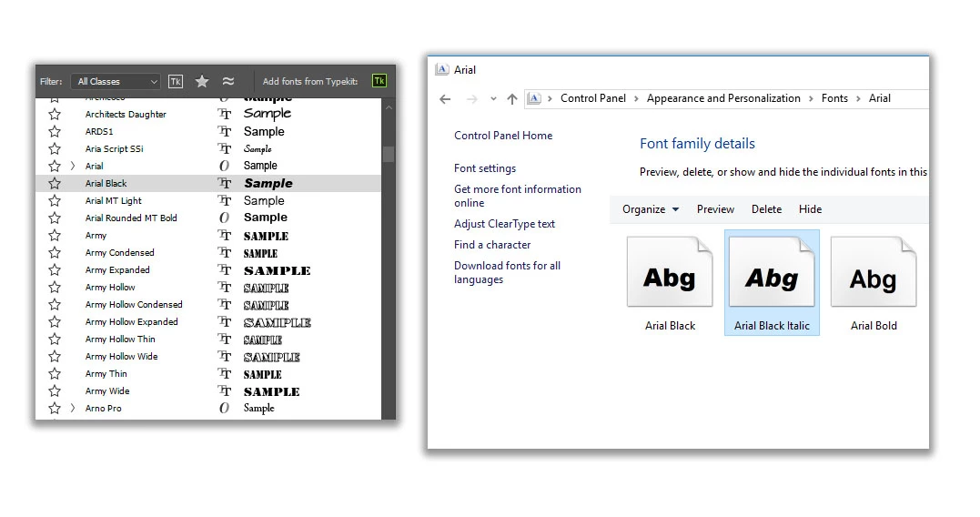This screenshot has height=517, width=980.
Task: Favorite the Arial font star
Action: pos(55,167)
